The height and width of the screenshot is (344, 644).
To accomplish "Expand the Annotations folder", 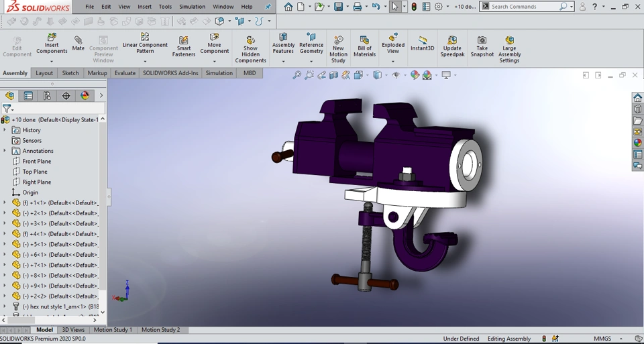I will (x=5, y=151).
